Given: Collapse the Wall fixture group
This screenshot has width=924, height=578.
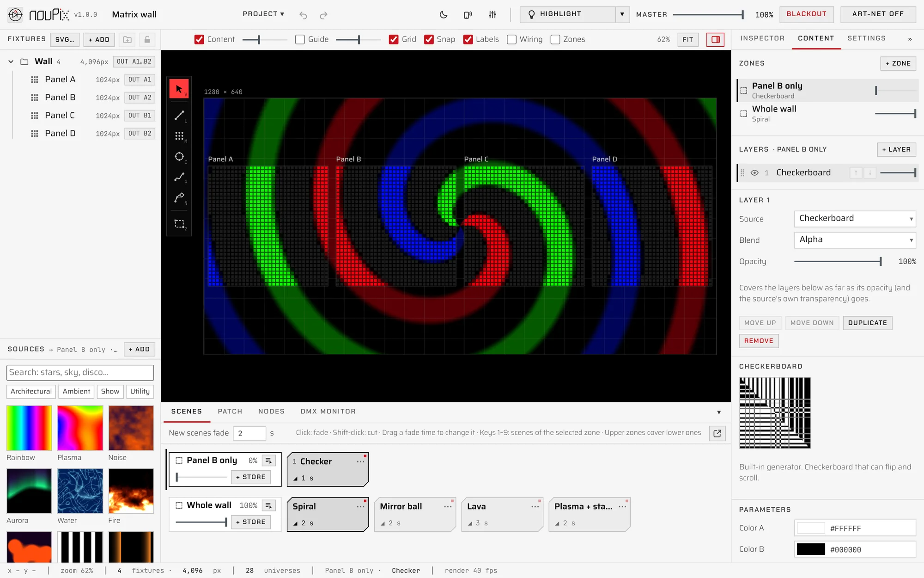Looking at the screenshot, I should point(11,61).
